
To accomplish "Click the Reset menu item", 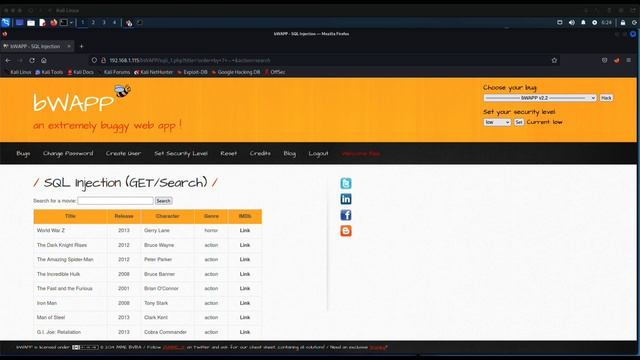I will click(x=229, y=153).
